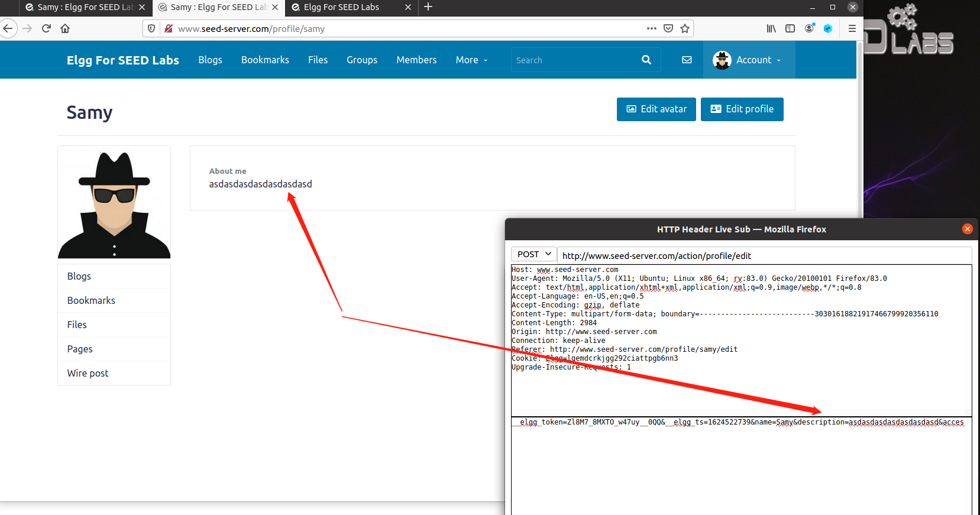Bookmark this page with the star

coord(685,28)
